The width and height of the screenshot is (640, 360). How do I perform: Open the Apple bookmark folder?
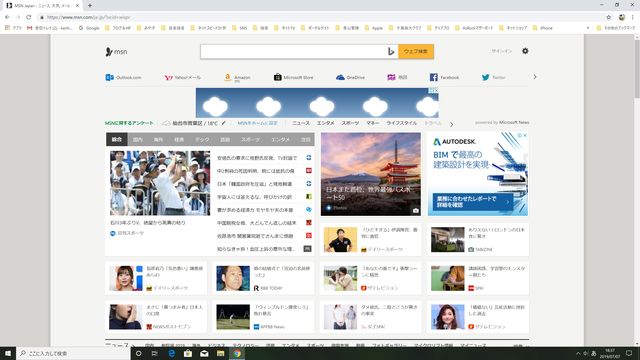point(373,28)
